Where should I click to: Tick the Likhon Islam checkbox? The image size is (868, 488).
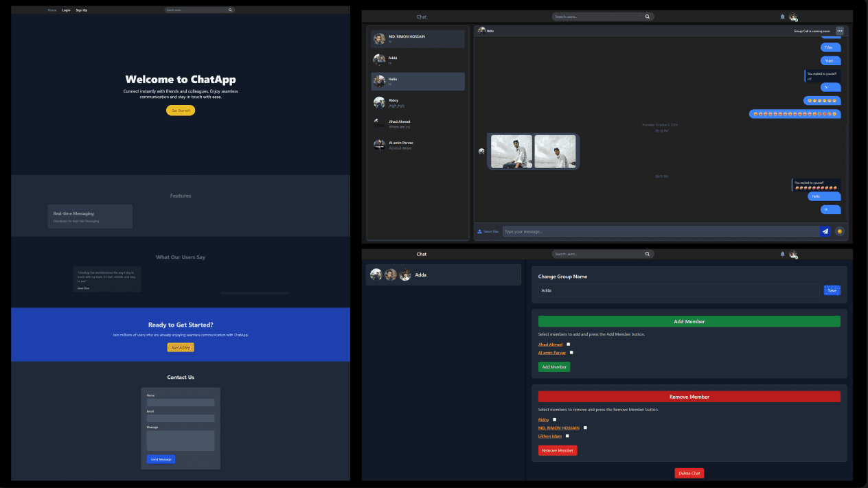pos(567,436)
